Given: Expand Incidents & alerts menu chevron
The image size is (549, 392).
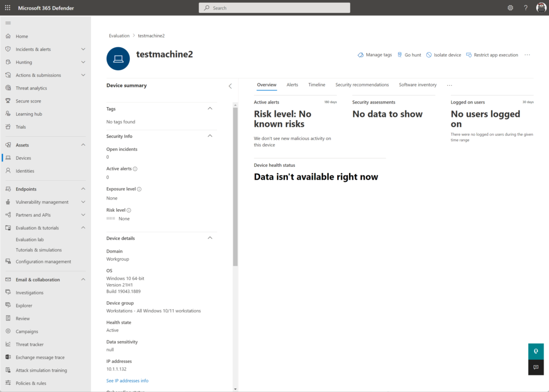Looking at the screenshot, I should pos(83,49).
